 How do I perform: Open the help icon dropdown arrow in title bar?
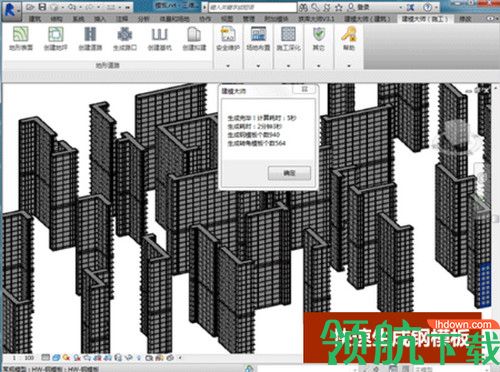coord(436,7)
